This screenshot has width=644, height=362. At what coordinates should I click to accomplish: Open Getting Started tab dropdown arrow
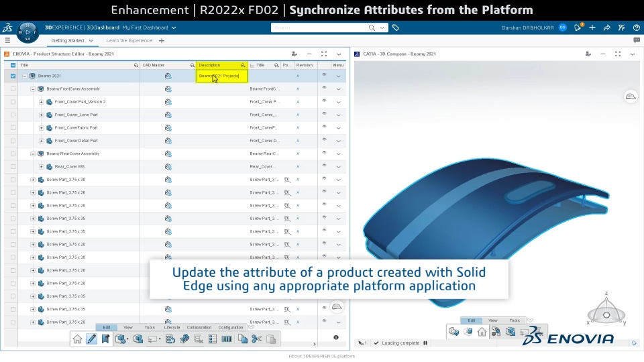[x=91, y=41]
